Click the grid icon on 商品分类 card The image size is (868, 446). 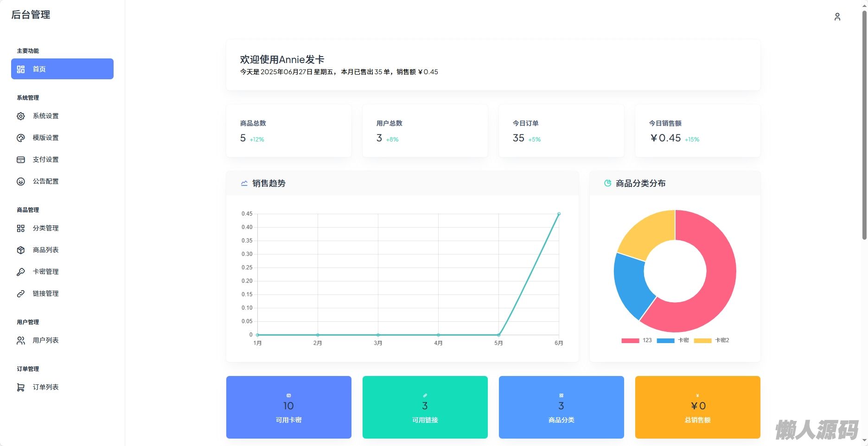[562, 395]
